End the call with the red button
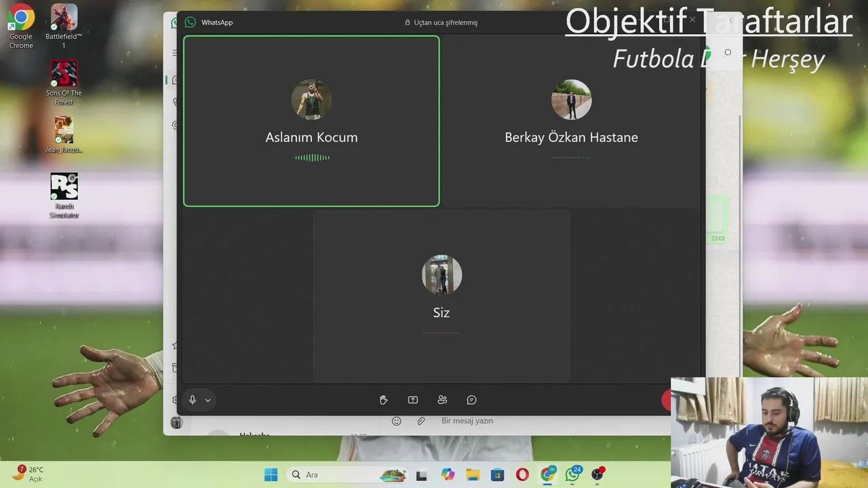Screen dimensions: 868x488 (667, 401)
